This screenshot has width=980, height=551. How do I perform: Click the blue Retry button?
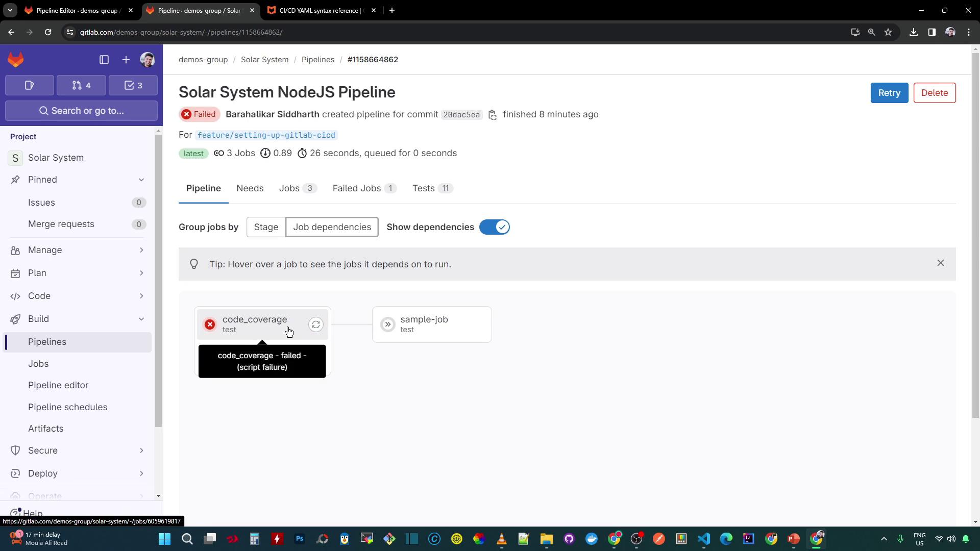click(889, 93)
